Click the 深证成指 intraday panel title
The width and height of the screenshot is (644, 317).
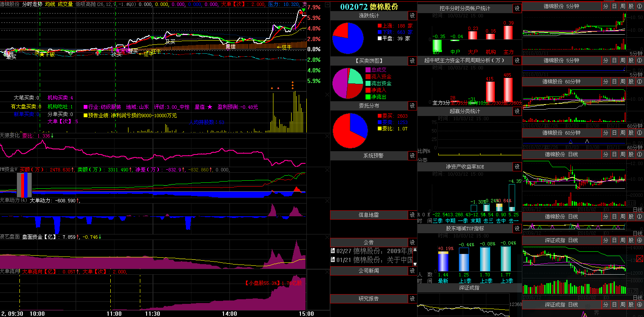tap(469, 288)
